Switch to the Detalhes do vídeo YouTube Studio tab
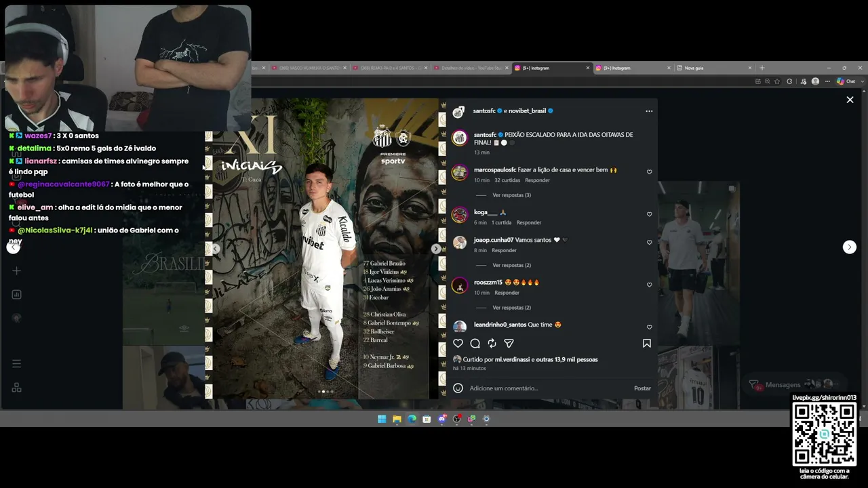This screenshot has height=488, width=868. click(x=471, y=68)
